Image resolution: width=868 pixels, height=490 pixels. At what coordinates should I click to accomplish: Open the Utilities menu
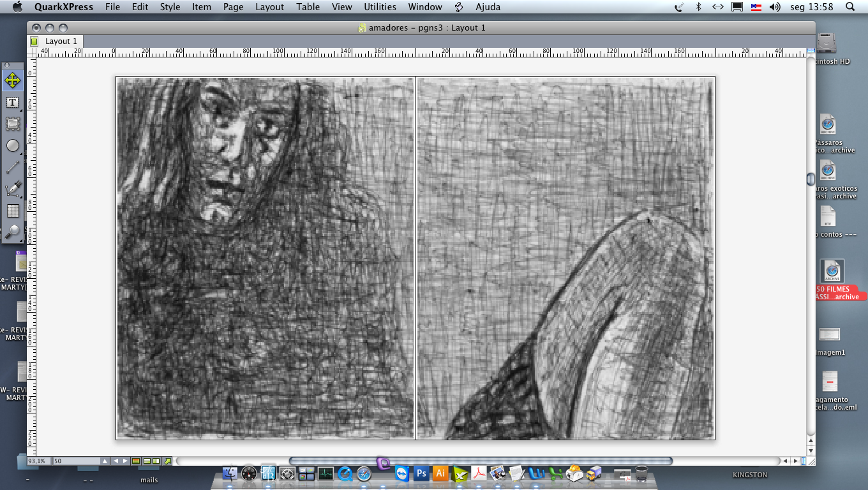[380, 7]
